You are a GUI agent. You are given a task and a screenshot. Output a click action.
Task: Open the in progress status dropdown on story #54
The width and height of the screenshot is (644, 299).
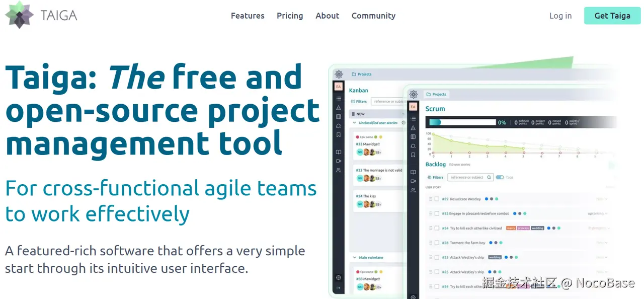pyautogui.click(x=599, y=228)
